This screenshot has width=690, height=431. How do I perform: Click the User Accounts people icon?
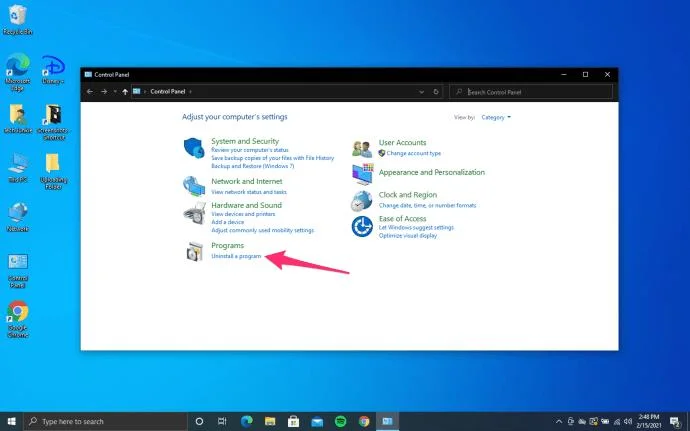click(x=362, y=148)
